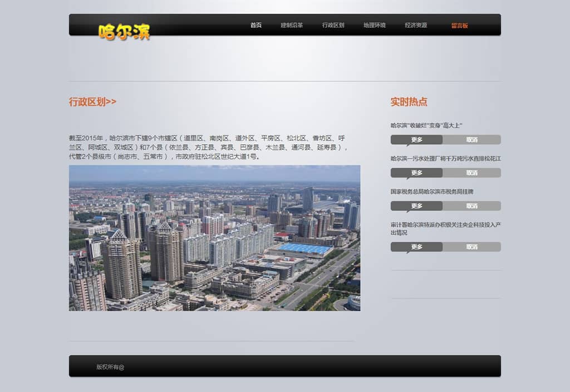Open the 地理环境 navigation link

(374, 26)
